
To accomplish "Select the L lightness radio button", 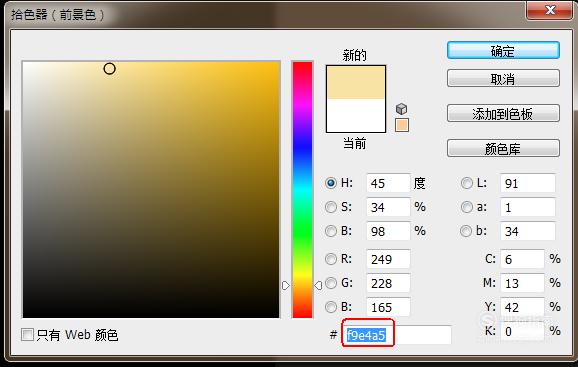I will click(x=467, y=183).
